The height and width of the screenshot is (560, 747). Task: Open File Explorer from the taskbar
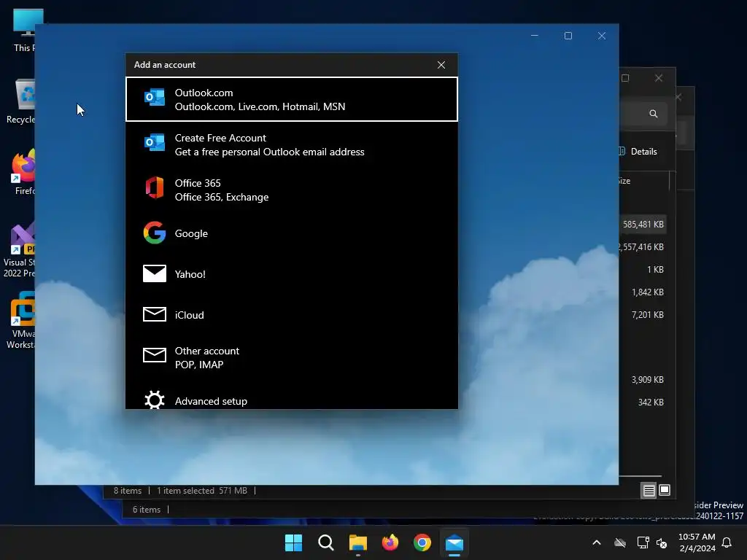click(357, 542)
